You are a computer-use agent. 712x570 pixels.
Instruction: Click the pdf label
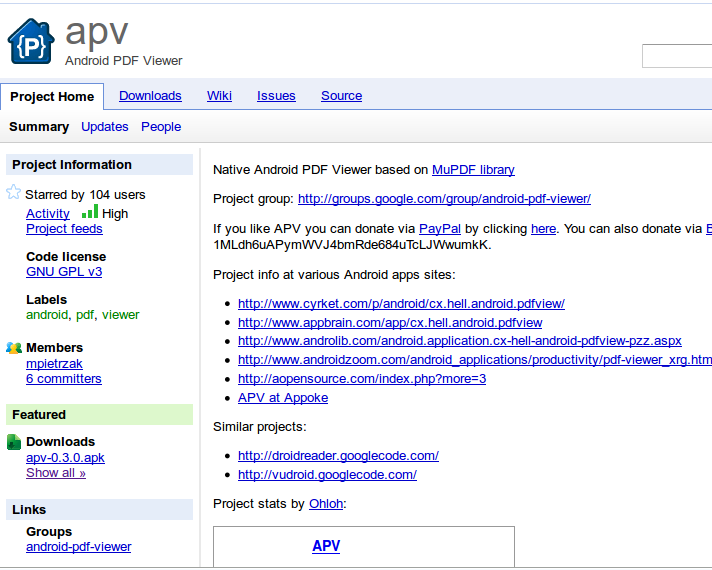85,315
